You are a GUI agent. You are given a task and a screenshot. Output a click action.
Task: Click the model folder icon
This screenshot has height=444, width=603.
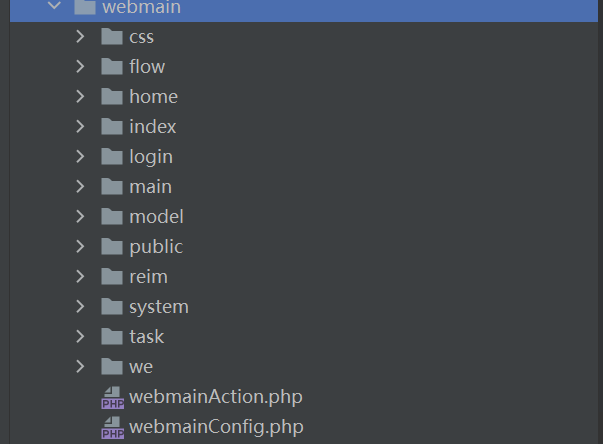[112, 216]
